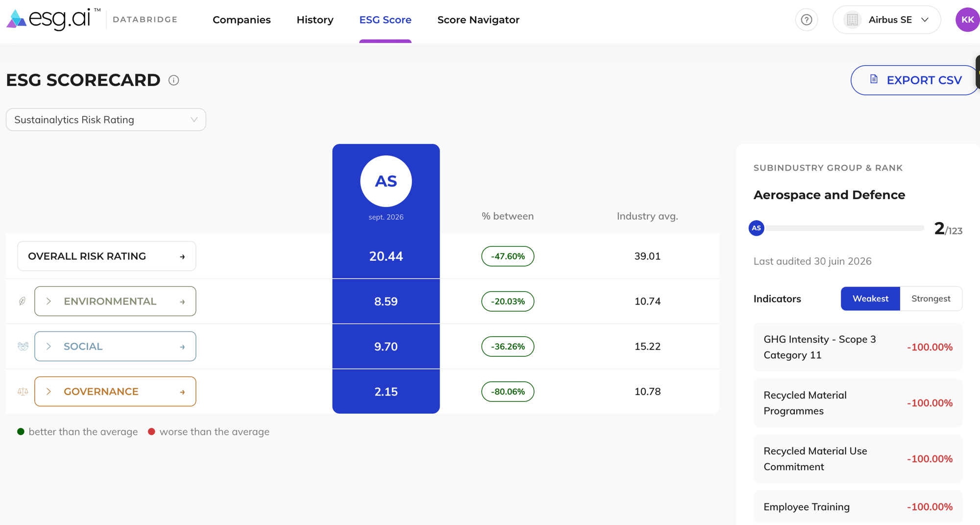
Task: Open the GHG Intensity Scope 3 indicator card
Action: click(x=858, y=347)
